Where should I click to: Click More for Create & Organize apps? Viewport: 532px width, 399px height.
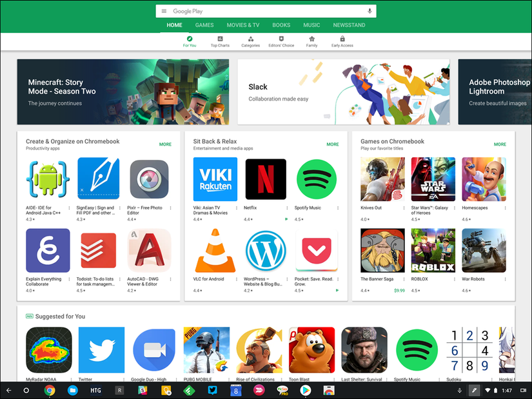165,144
